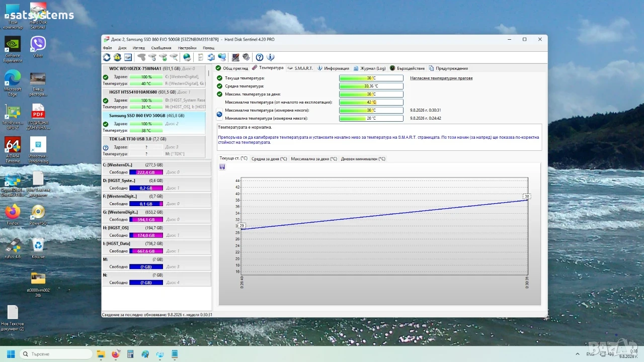
Task: Click the refresh disk data toolbar icon
Action: pyautogui.click(x=107, y=57)
